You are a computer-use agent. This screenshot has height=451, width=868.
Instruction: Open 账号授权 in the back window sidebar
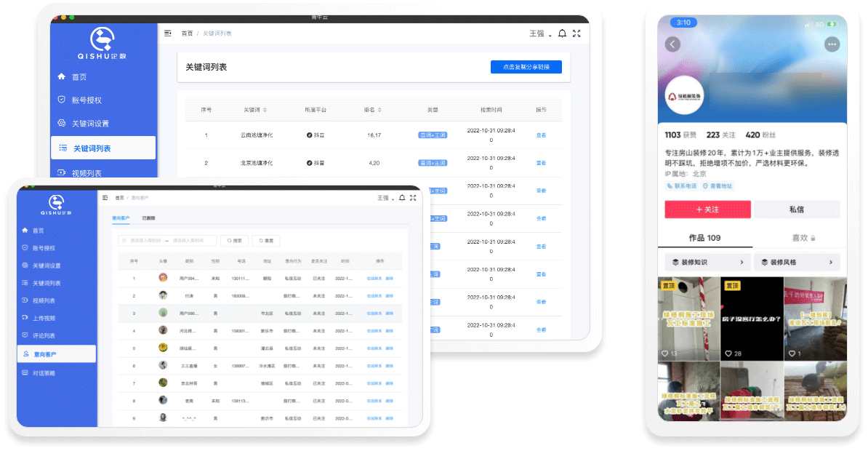(86, 100)
